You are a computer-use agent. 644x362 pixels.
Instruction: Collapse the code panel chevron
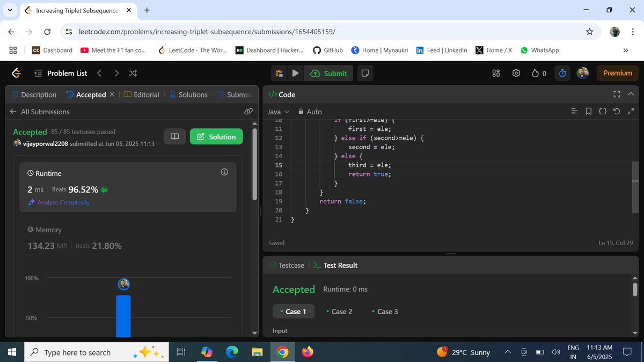(x=631, y=94)
